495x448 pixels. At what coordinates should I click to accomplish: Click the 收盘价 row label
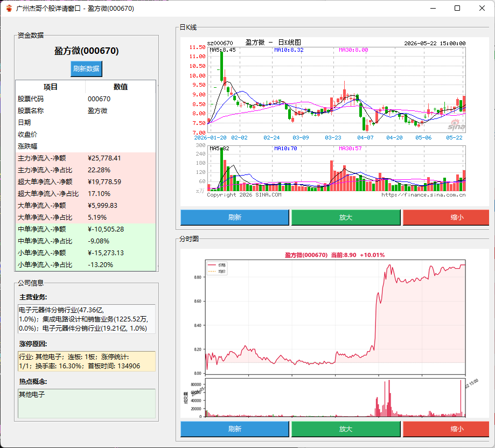click(27, 135)
